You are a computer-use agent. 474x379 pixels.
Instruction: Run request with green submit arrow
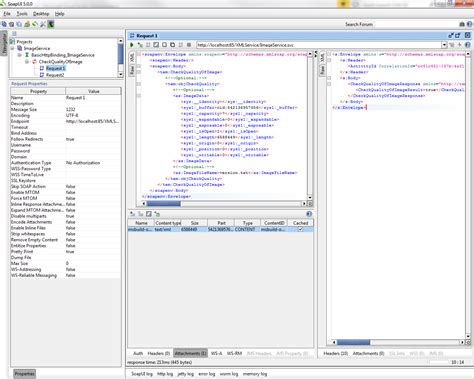pos(132,45)
